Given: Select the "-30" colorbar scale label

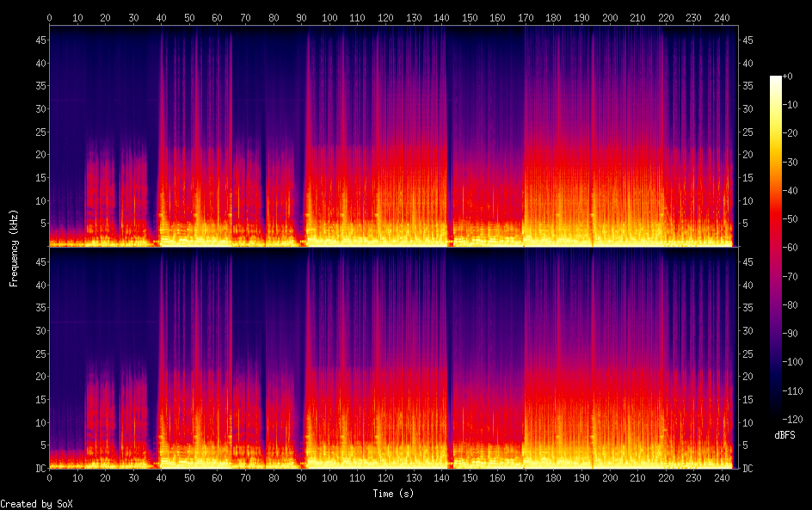Looking at the screenshot, I should (790, 162).
